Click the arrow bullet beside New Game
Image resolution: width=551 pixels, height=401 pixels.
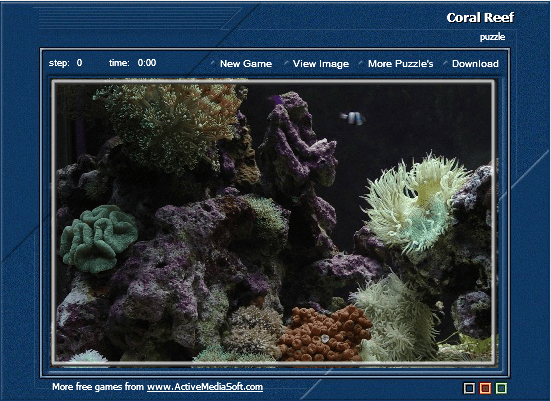pos(213,63)
